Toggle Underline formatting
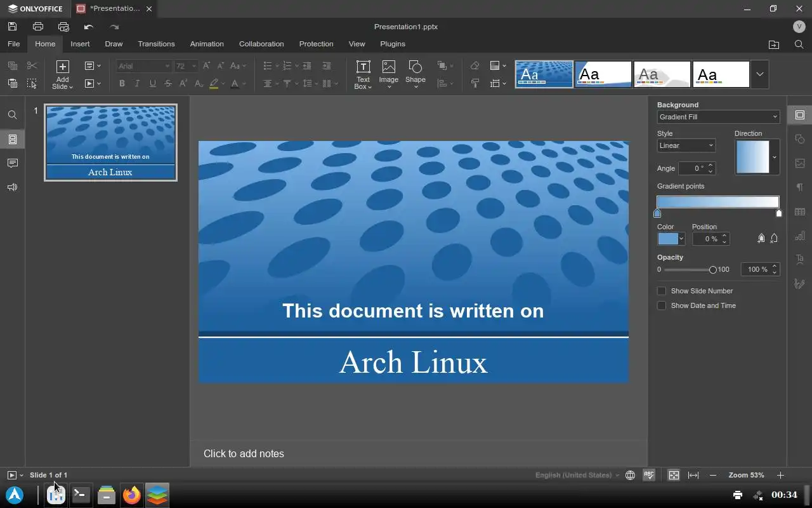 [153, 83]
